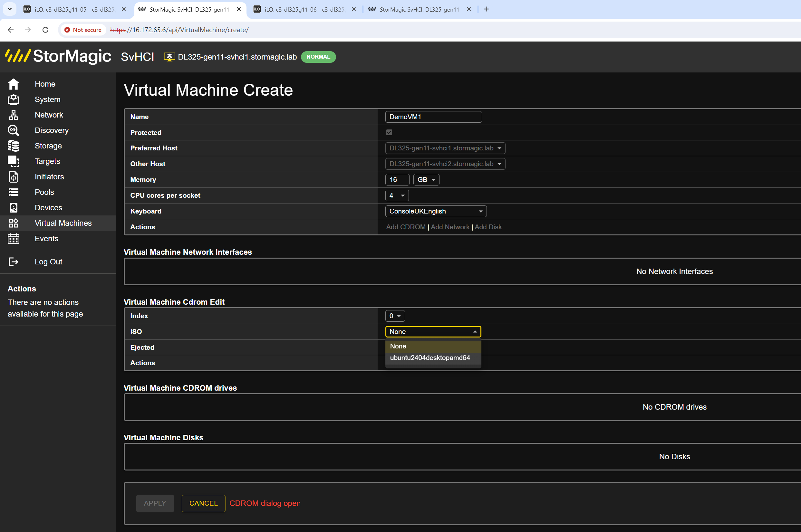
Task: Click the Add Disk link
Action: (x=488, y=227)
